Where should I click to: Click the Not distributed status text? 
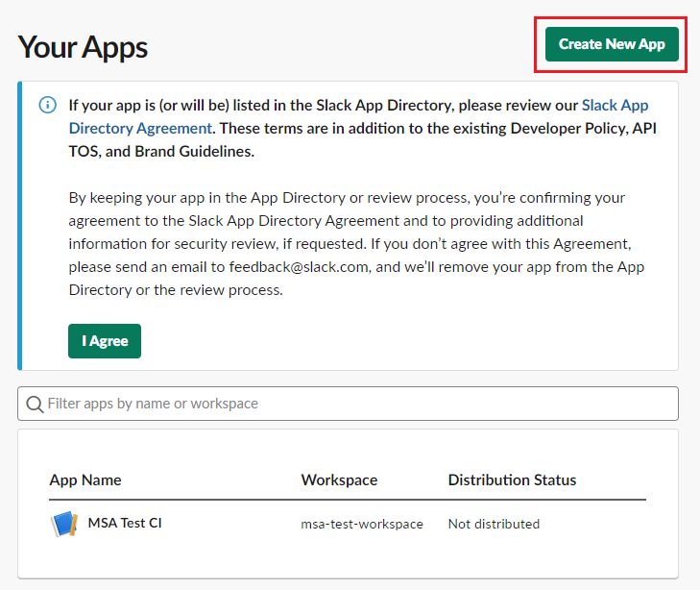494,524
